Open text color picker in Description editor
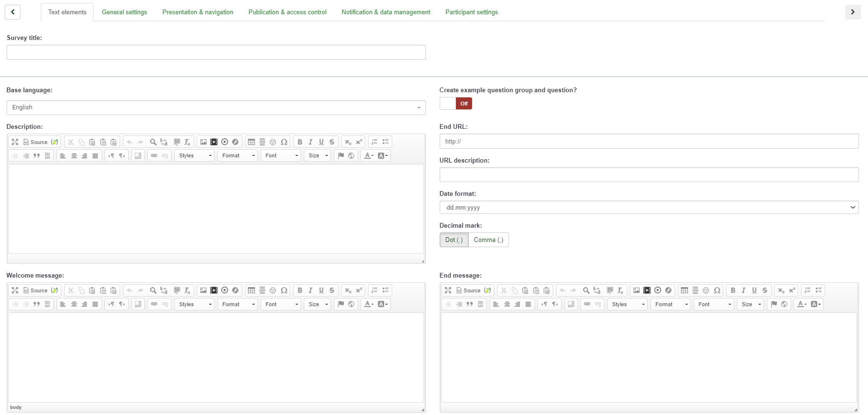 tap(368, 156)
